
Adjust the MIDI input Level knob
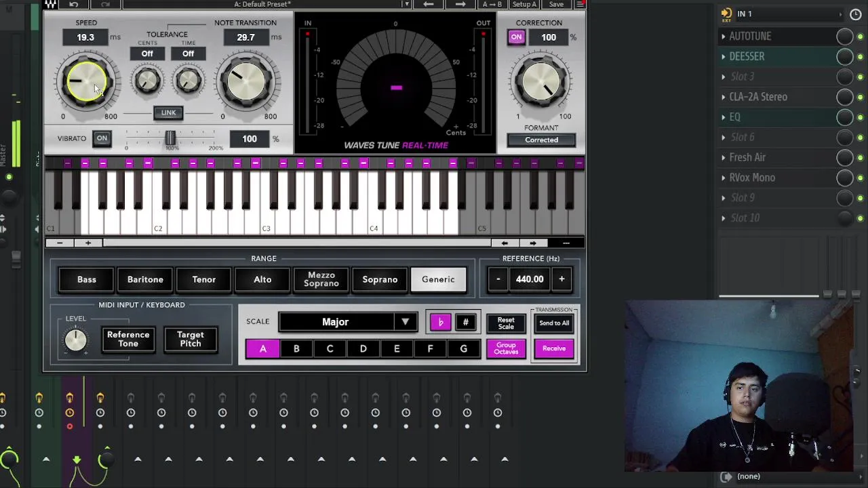[x=75, y=340]
